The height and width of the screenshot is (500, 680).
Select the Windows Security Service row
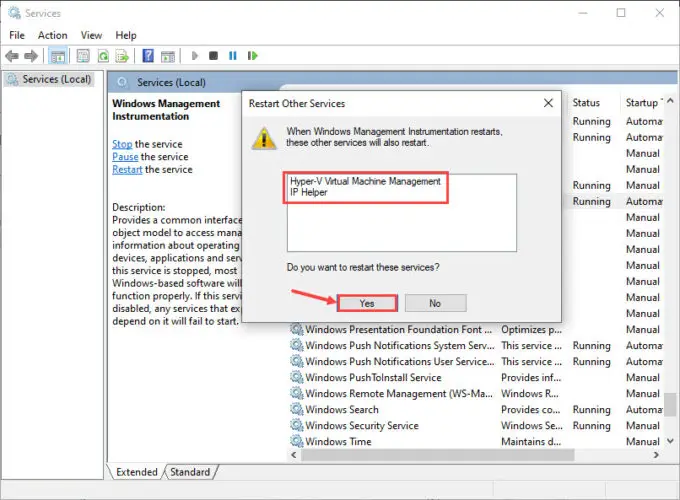coord(476,426)
